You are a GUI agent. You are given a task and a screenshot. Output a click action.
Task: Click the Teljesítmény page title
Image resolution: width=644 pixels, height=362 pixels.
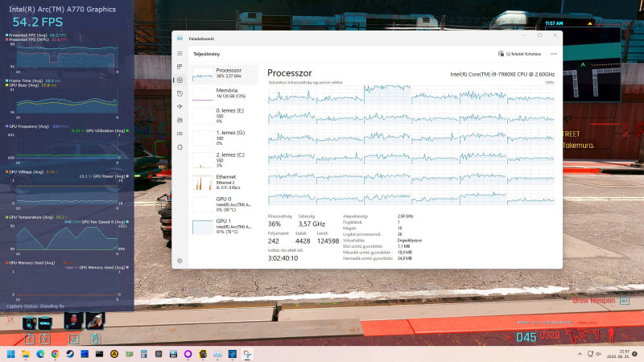tap(207, 54)
